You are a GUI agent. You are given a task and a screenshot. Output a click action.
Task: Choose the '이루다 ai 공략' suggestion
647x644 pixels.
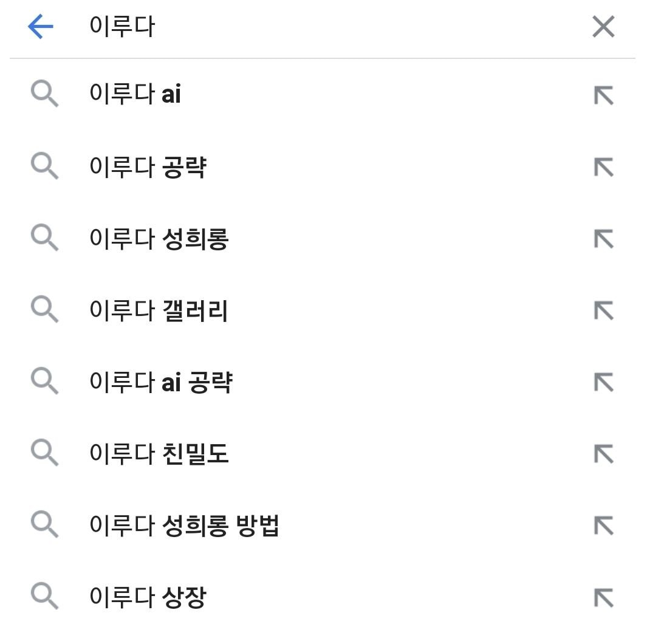coord(160,383)
